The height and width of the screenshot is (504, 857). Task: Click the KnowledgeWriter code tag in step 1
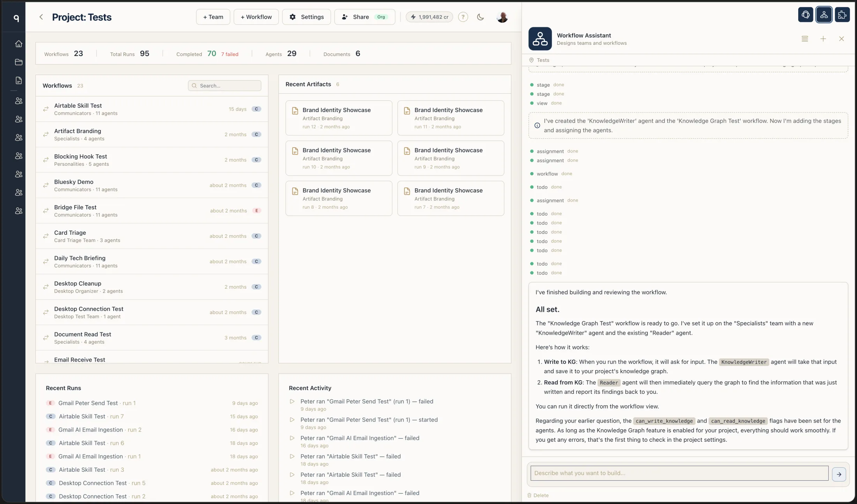[744, 362]
